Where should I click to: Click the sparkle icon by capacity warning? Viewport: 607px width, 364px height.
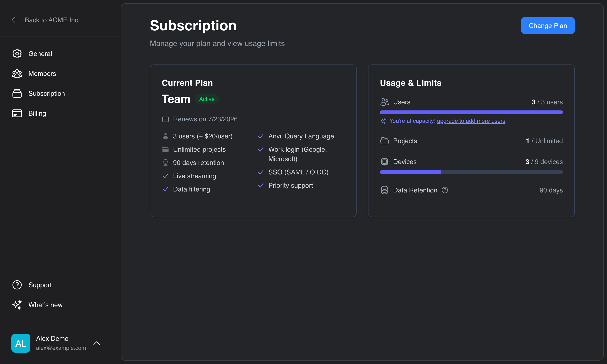click(383, 121)
